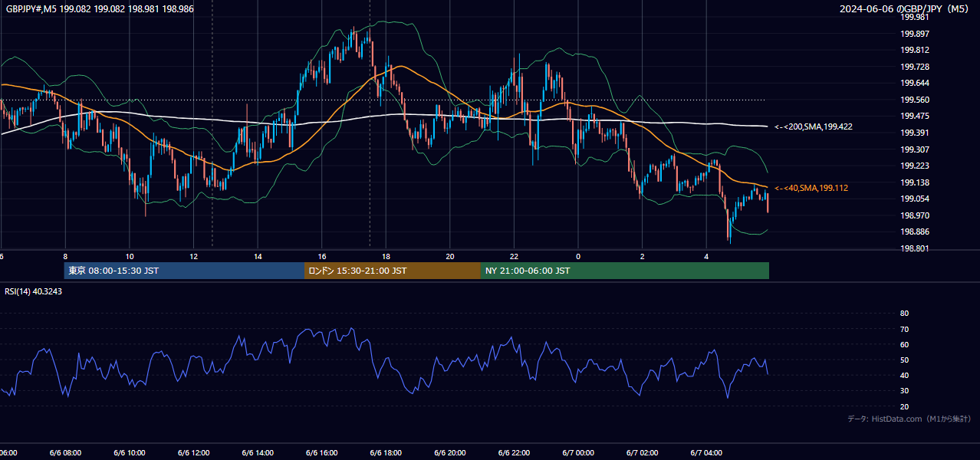Click the RSI(14) 40.3243 indicator label
The height and width of the screenshot is (460, 980).
(x=34, y=291)
